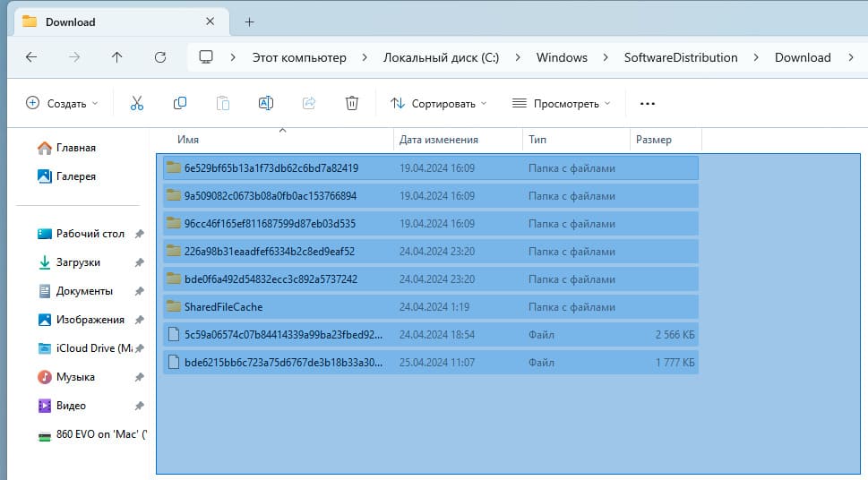This screenshot has height=480, width=868.
Task: Refresh the current folder view
Action: pyautogui.click(x=160, y=57)
